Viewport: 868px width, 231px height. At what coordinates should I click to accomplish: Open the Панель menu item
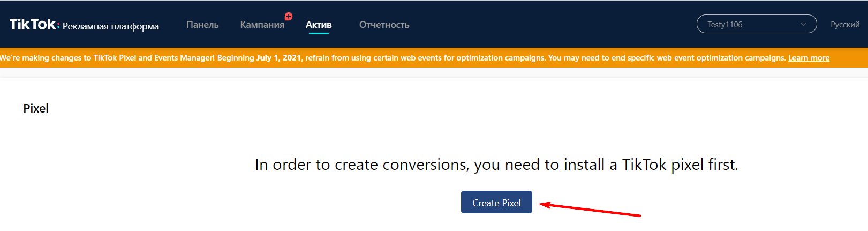[x=202, y=25]
